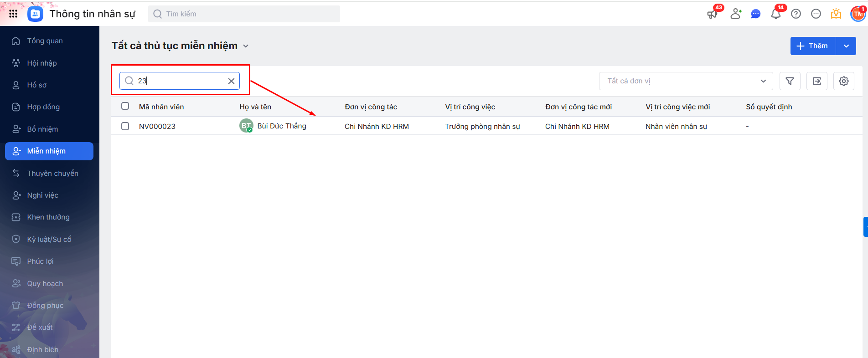
Task: Open Khen thưởng sidebar item
Action: 49,217
